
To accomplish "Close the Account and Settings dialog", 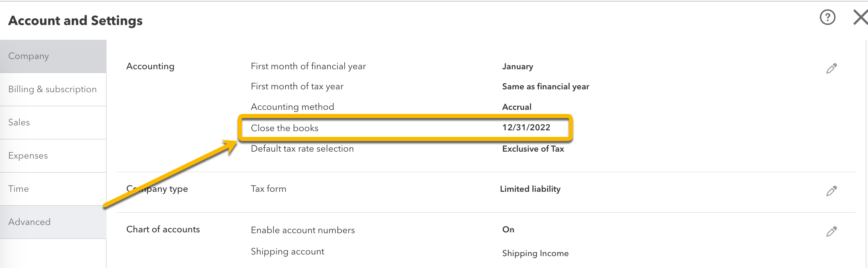I will 860,18.
